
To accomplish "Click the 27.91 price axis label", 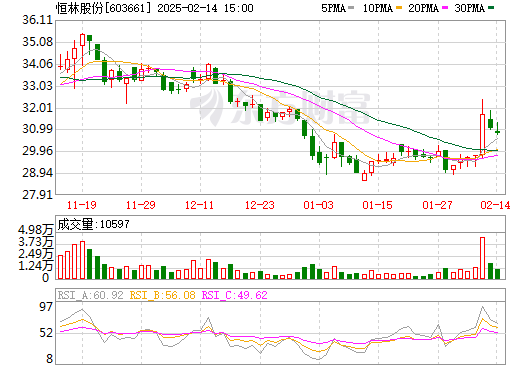I will click(38, 194).
